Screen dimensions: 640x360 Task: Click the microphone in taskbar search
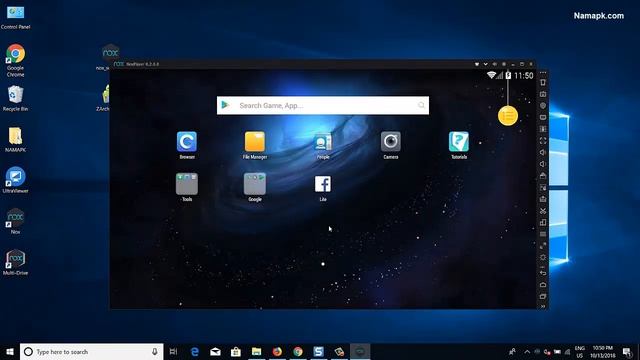[x=155, y=351]
